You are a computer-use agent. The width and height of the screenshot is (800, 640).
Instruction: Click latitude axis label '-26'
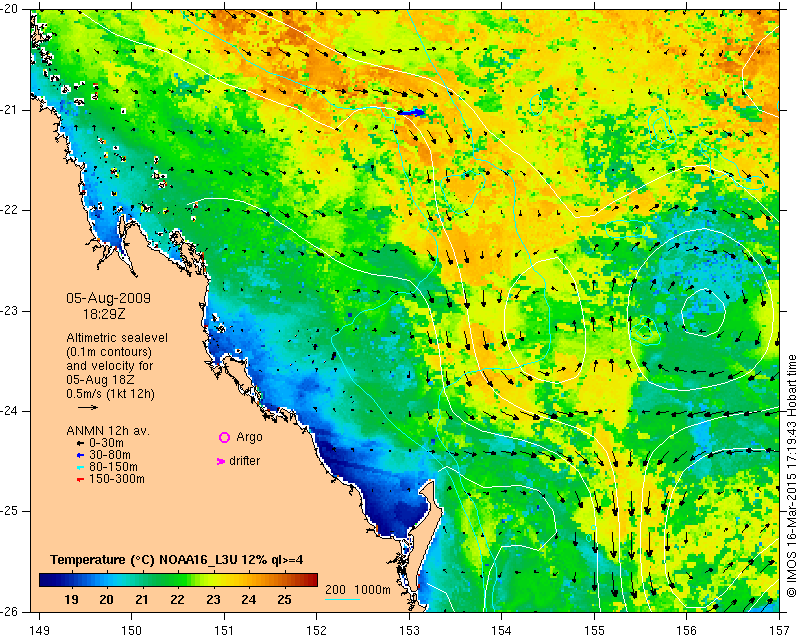point(9,611)
